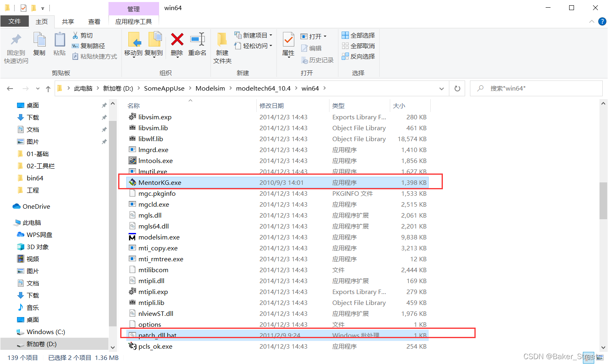Screen dimensions: 608x364
Task: Sort by Date Modified (修改日期) header
Action: 272,106
